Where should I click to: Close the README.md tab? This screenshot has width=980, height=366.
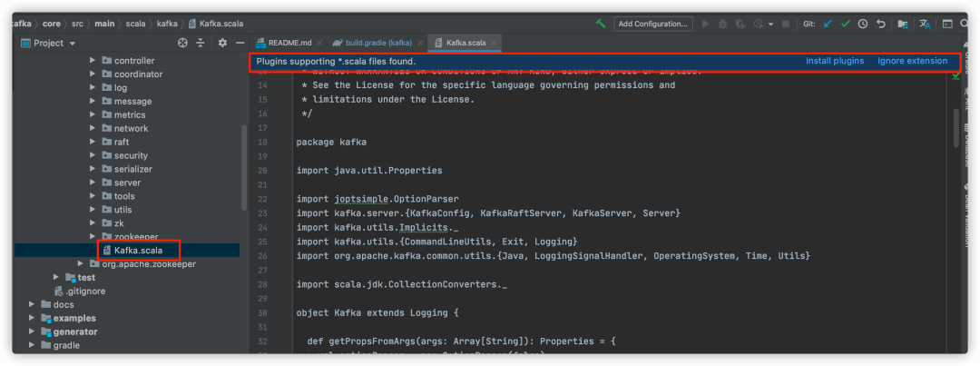pos(319,44)
